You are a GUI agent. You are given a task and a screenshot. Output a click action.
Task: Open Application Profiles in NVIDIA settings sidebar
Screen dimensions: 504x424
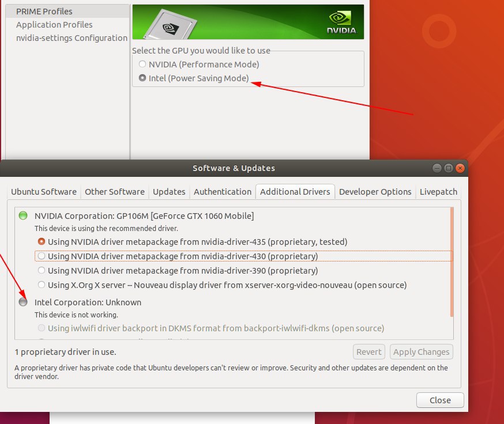pos(67,24)
